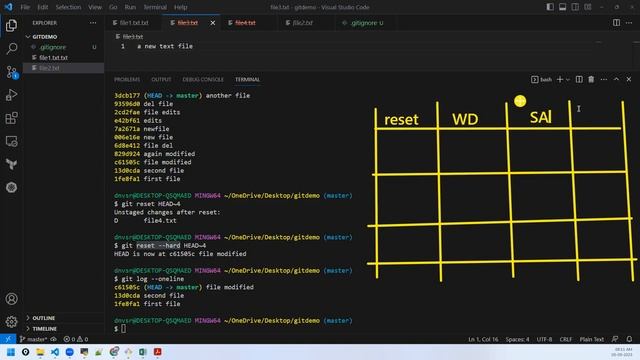Toggle panel layout button
The width and height of the screenshot is (640, 360).
562,7
